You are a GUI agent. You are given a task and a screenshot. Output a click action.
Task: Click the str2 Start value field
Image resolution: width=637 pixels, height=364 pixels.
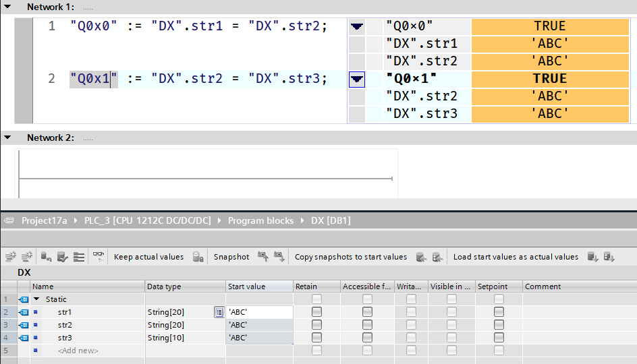(259, 325)
